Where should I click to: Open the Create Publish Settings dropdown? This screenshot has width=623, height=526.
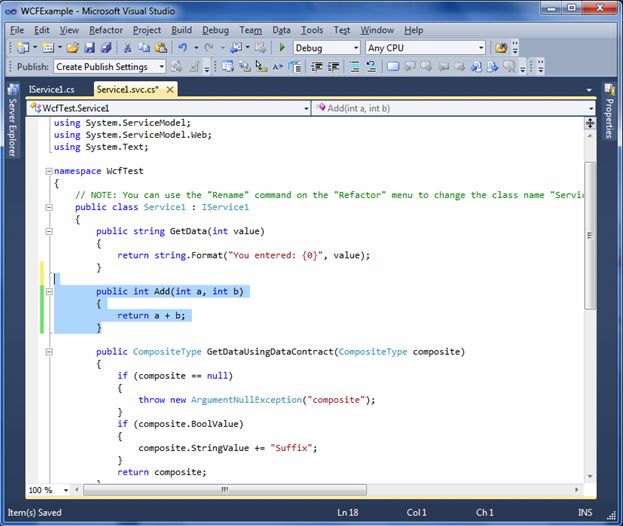coord(159,67)
